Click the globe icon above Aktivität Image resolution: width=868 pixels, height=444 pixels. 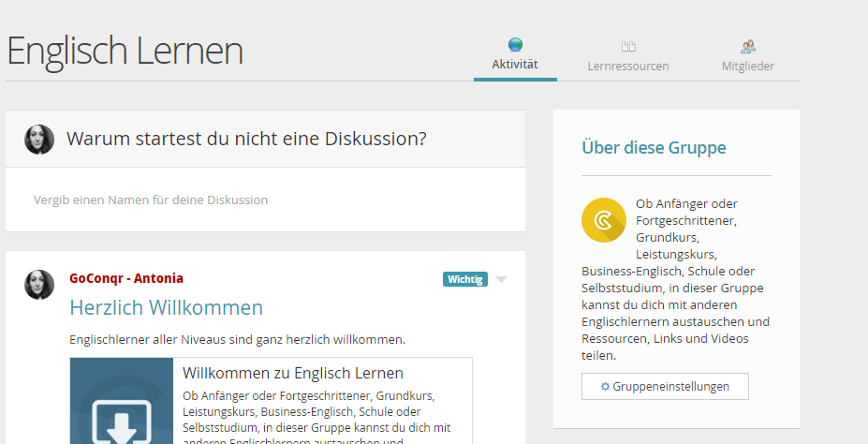(x=515, y=45)
